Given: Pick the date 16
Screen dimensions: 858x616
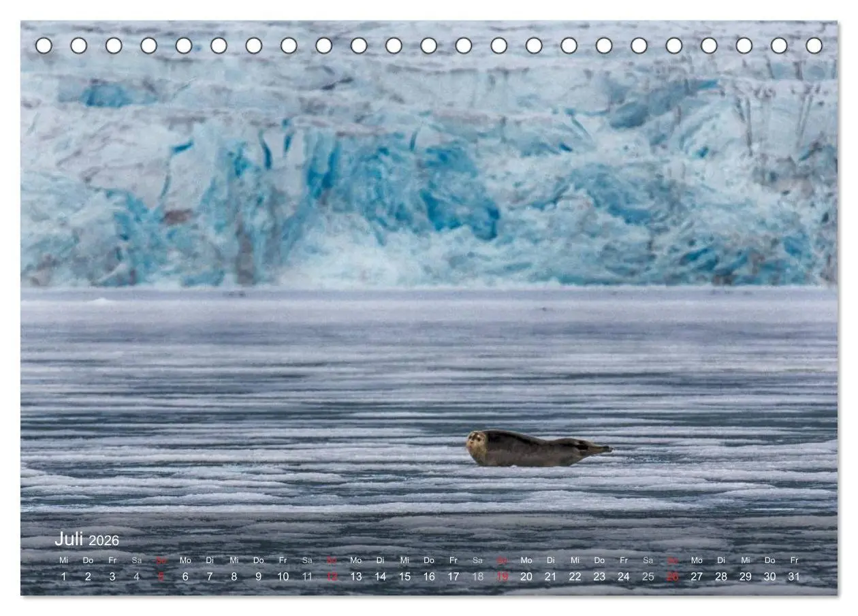Looking at the screenshot, I should point(429,577).
